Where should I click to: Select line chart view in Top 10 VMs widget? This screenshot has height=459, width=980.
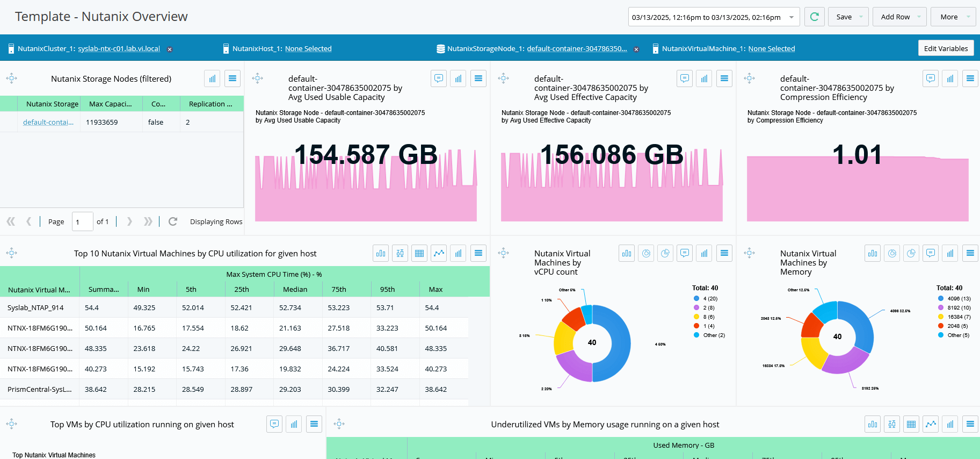pyautogui.click(x=439, y=253)
